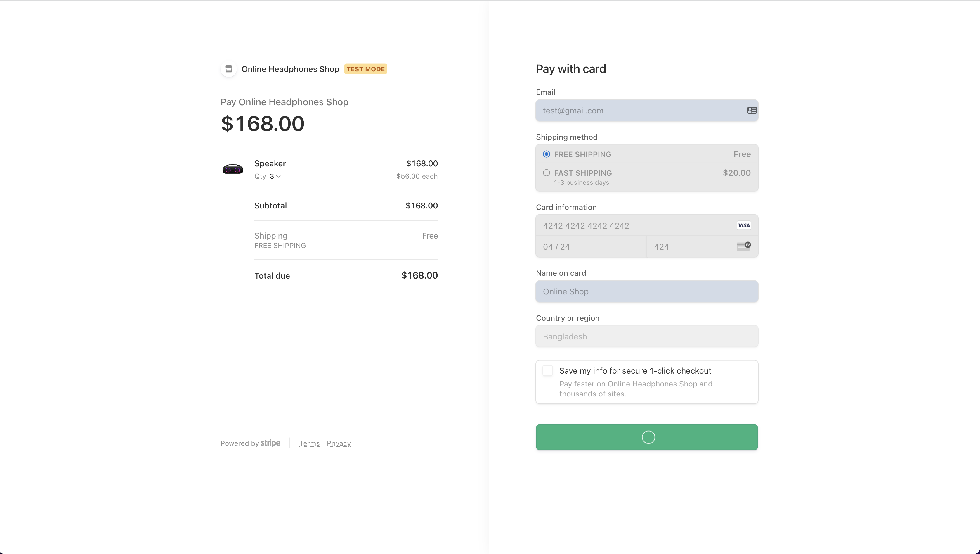Click the card expiry date field
Screen dimensions: 980x554
click(591, 247)
